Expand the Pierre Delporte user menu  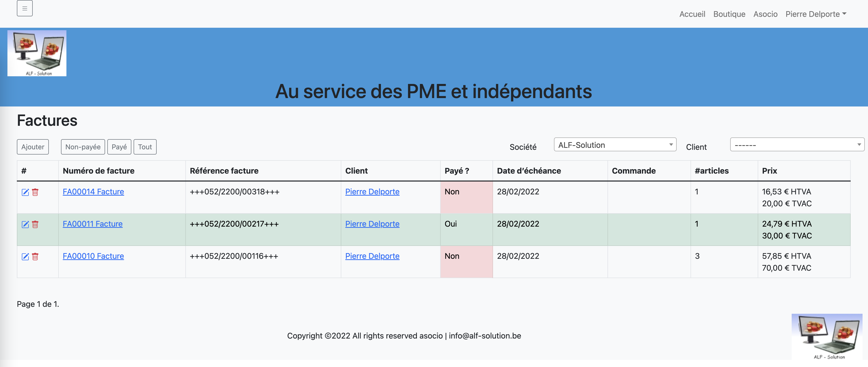pos(816,14)
